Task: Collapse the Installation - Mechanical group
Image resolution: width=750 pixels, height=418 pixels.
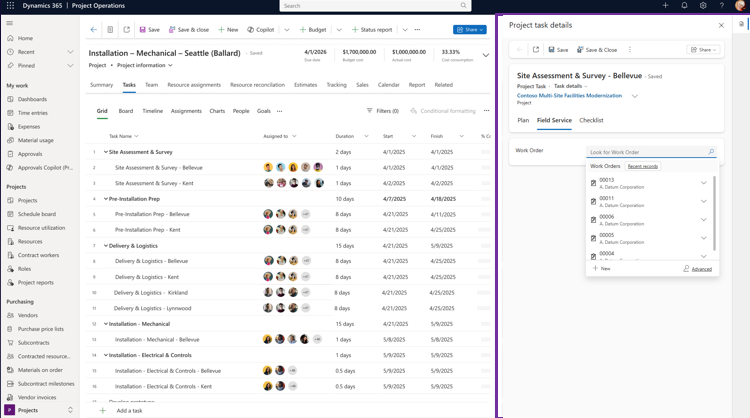Action: pos(106,324)
